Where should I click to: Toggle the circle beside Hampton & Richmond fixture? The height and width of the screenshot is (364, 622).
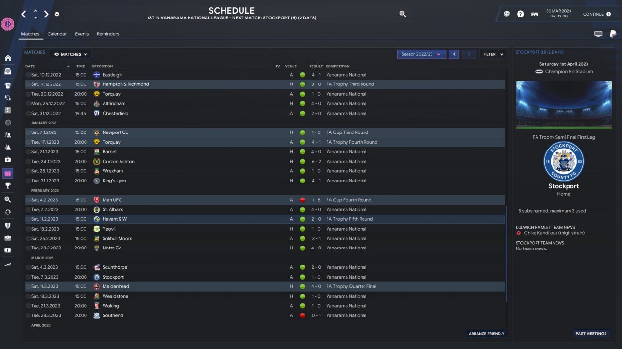coord(28,84)
